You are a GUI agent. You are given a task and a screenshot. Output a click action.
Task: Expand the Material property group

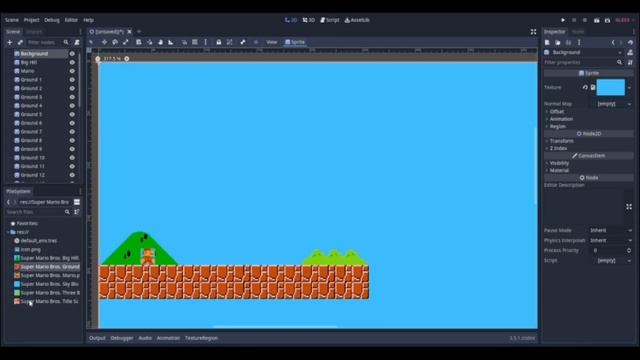click(559, 170)
